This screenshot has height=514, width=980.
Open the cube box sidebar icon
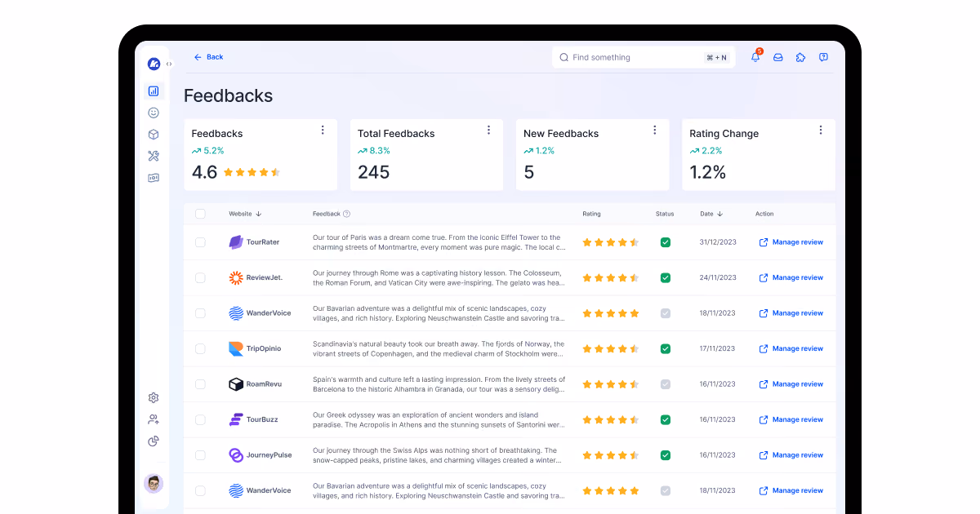pos(154,135)
